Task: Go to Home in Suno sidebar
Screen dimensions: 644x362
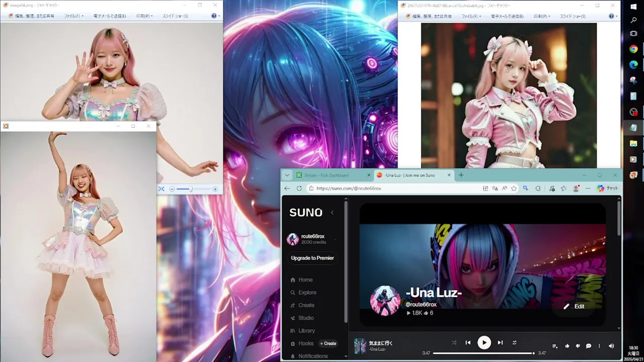Action: pyautogui.click(x=301, y=280)
